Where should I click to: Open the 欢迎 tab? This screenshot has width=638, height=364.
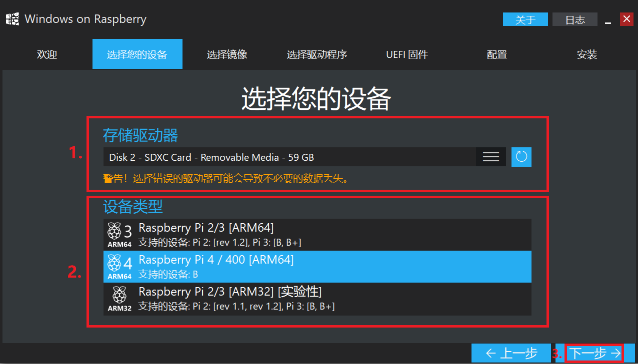click(47, 54)
